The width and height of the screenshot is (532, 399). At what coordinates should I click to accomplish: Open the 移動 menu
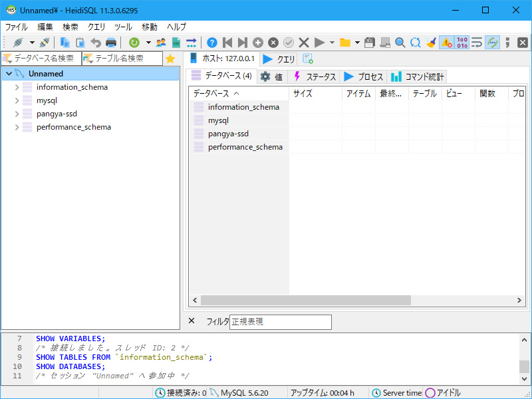[149, 27]
